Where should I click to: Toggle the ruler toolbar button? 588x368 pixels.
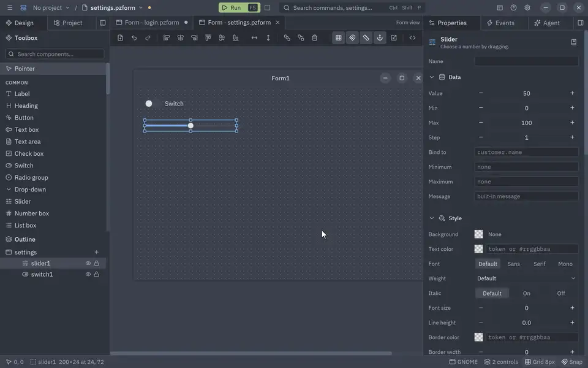(x=366, y=38)
